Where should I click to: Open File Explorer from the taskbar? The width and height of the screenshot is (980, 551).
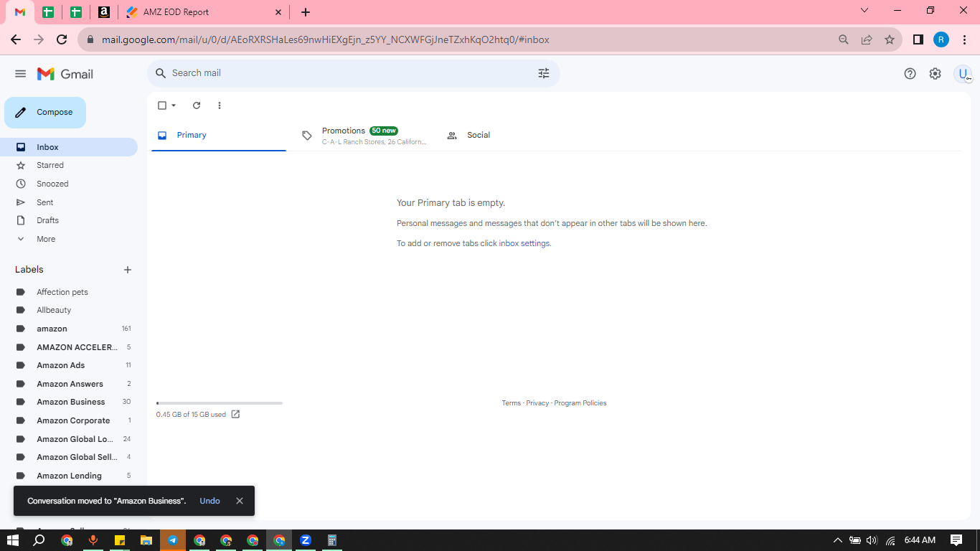point(146,540)
